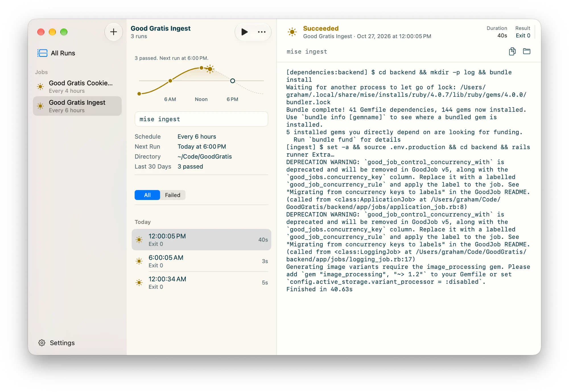Click the green zoom window button
Viewport: 569px width, 392px height.
[64, 32]
